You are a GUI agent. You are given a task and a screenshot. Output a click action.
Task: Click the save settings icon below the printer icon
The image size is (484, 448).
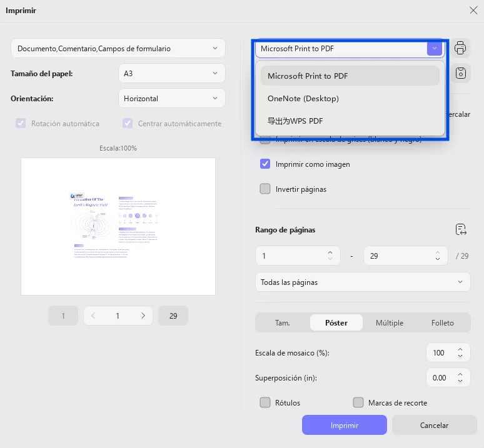tap(460, 73)
